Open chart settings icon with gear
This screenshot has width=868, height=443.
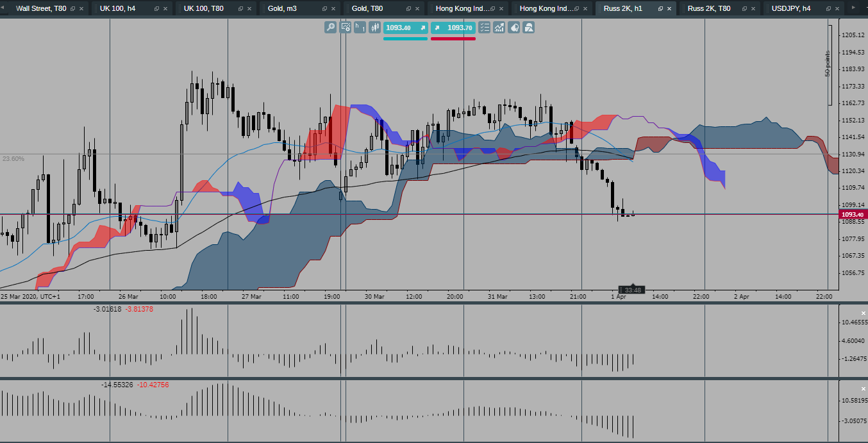click(346, 28)
